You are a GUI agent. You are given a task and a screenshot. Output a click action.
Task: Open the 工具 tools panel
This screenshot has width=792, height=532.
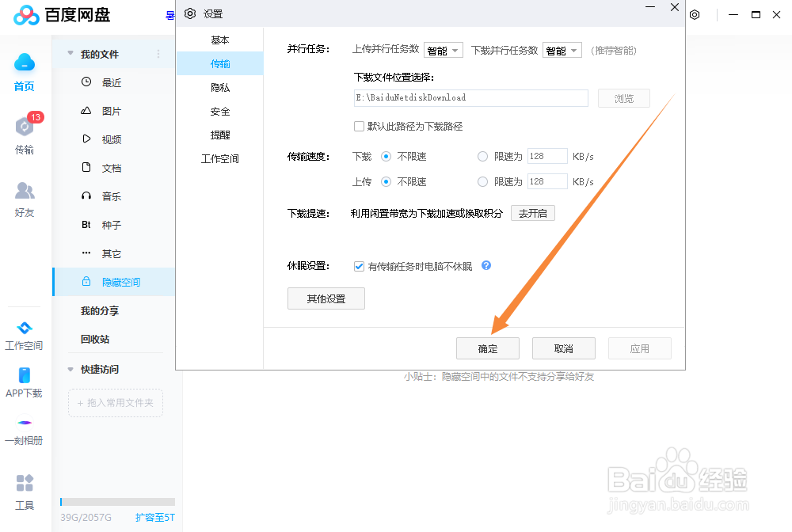click(24, 489)
